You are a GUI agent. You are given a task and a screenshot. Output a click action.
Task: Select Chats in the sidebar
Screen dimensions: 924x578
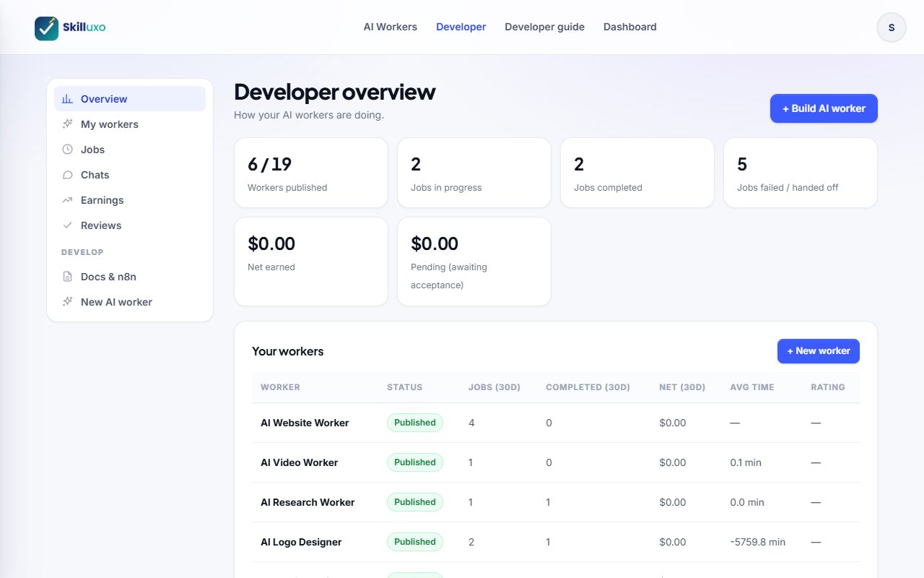point(130,175)
